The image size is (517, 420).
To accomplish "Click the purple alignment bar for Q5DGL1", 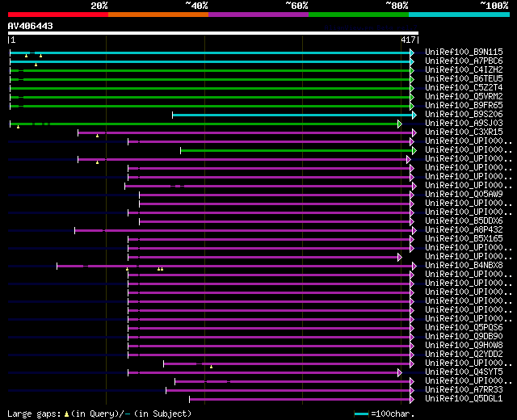I will [x=300, y=400].
